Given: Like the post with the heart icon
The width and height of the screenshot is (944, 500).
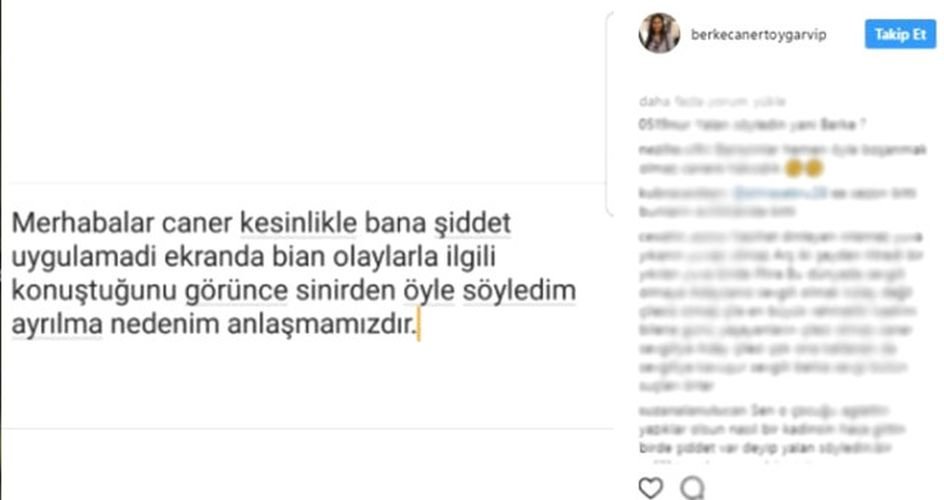Looking at the screenshot, I should (x=650, y=487).
